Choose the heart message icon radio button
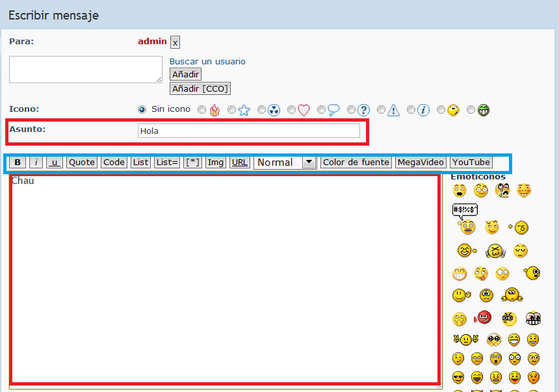The height and width of the screenshot is (392, 559). point(292,110)
